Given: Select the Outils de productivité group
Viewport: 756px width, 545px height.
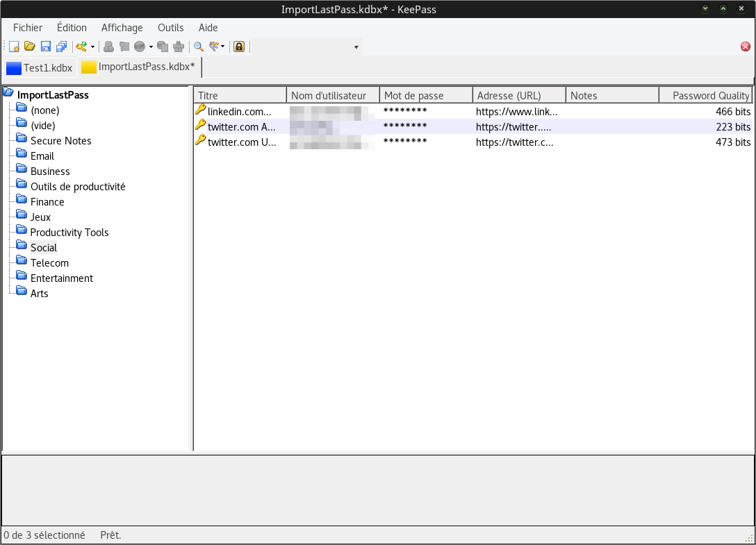Looking at the screenshot, I should 78,187.
